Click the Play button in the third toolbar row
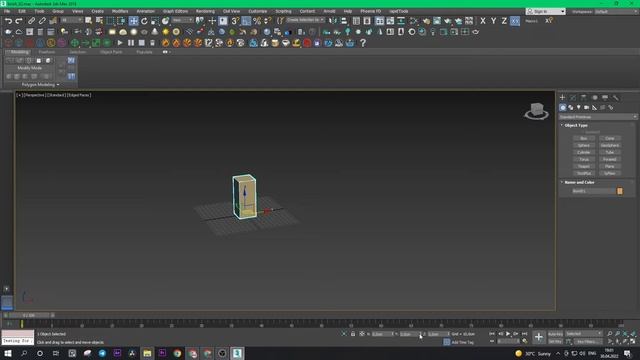 pos(120,42)
